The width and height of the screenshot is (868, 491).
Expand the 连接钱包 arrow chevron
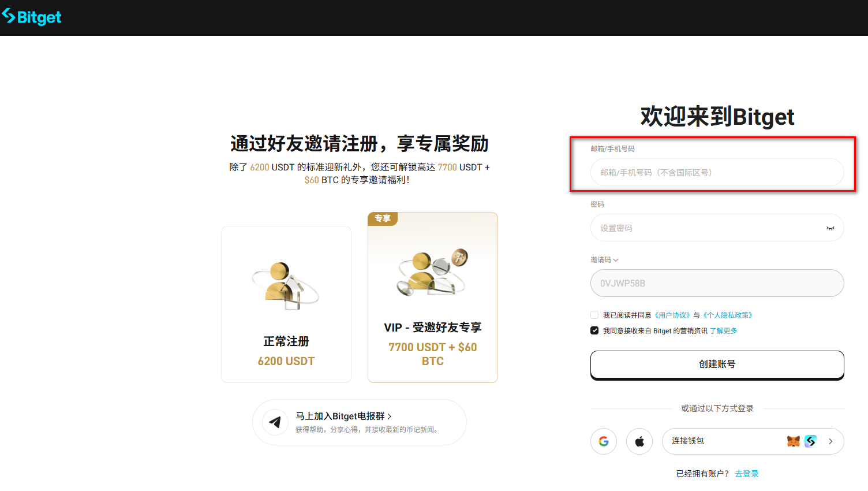pyautogui.click(x=830, y=441)
